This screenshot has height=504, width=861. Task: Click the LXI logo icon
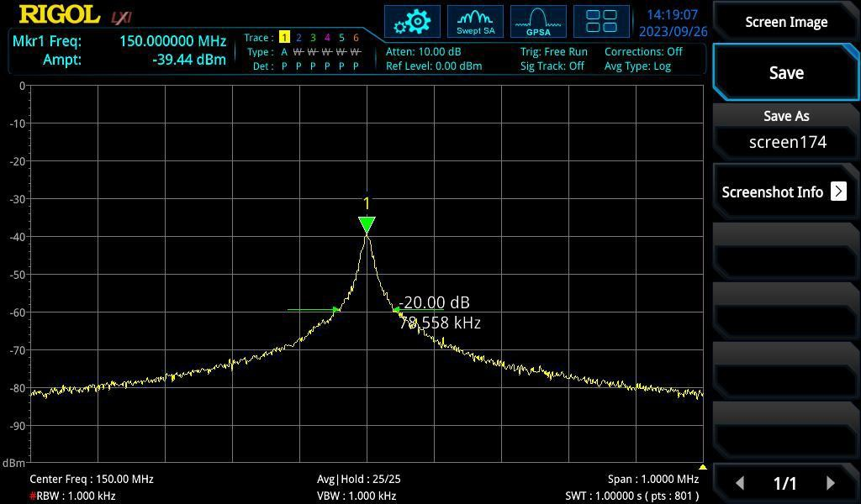click(121, 17)
